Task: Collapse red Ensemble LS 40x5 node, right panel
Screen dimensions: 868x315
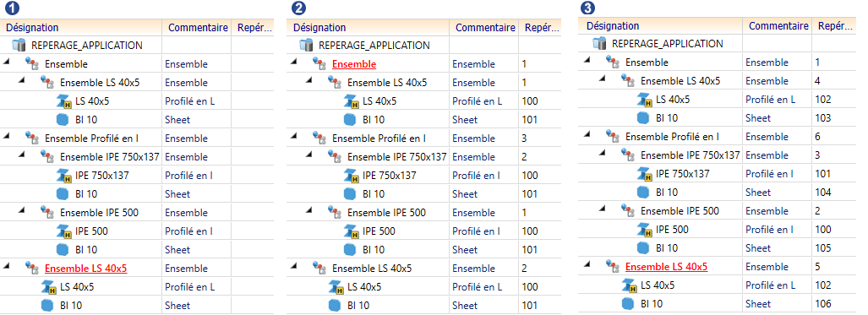Action: point(587,265)
